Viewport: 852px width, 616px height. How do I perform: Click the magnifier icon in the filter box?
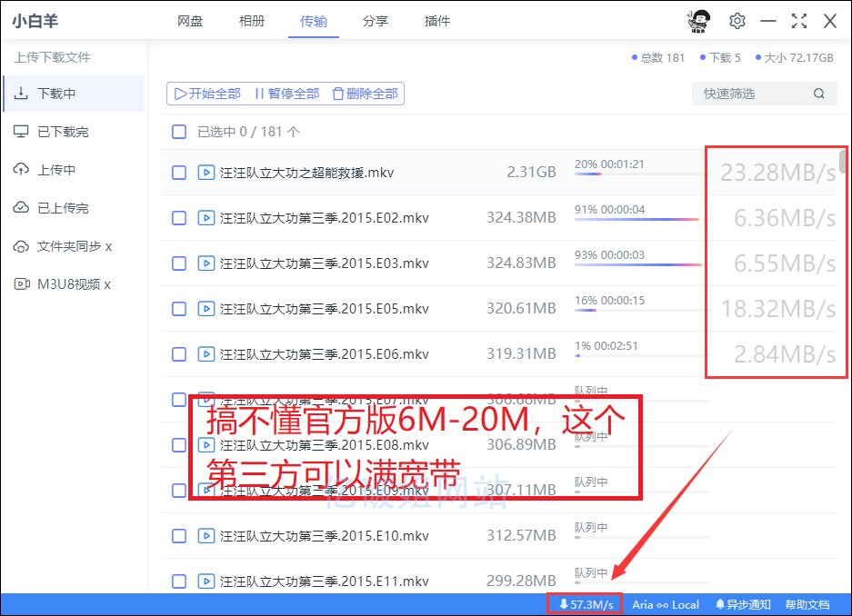[x=818, y=93]
